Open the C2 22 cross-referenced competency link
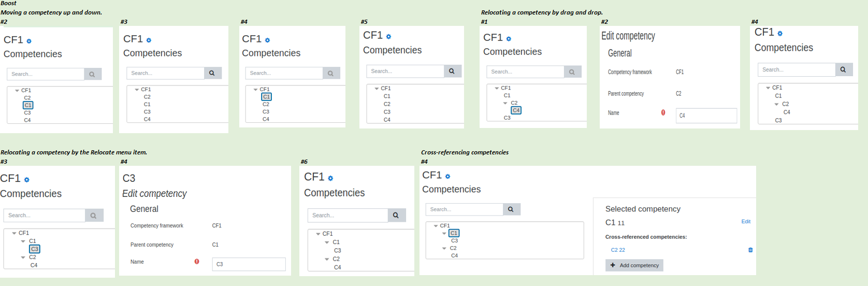 (x=618, y=250)
